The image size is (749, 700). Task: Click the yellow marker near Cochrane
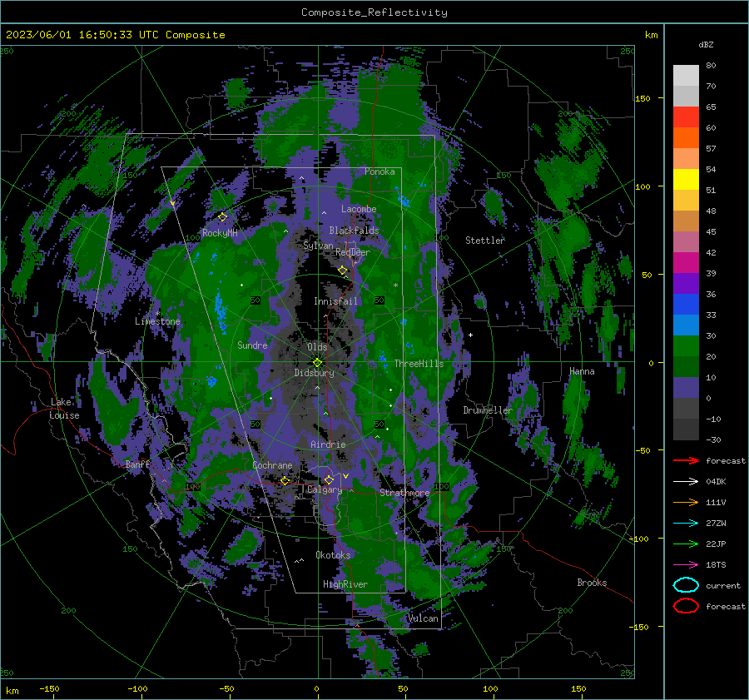pos(285,481)
